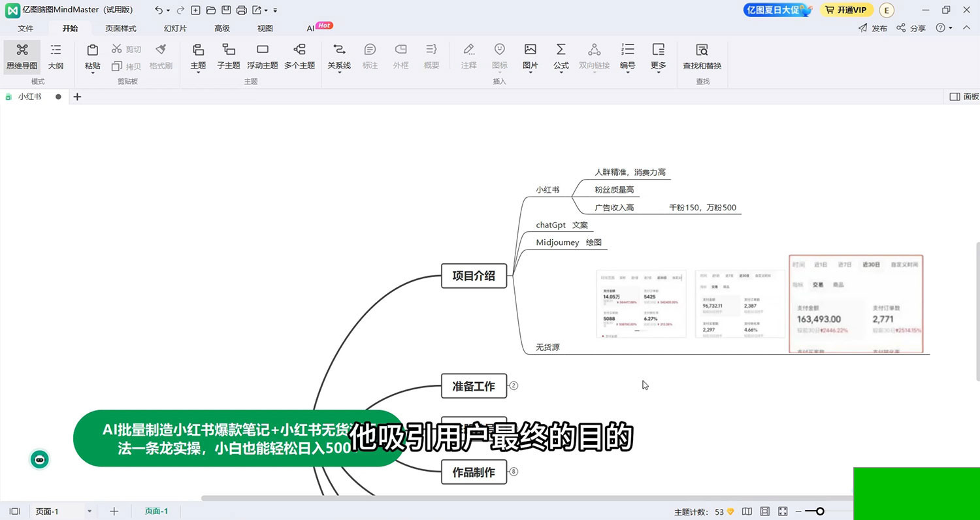980x520 pixels.
Task: Click the 子主题 subtopic icon
Action: pyautogui.click(x=228, y=50)
